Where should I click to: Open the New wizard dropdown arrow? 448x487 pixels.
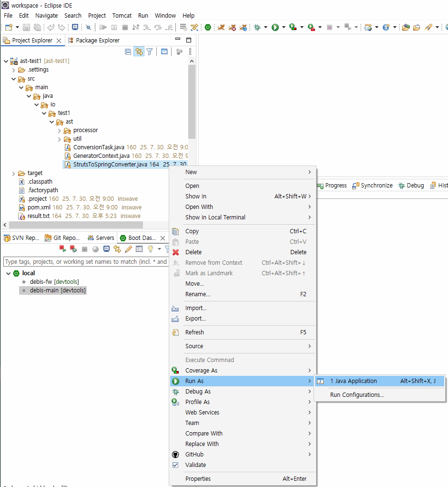17,27
